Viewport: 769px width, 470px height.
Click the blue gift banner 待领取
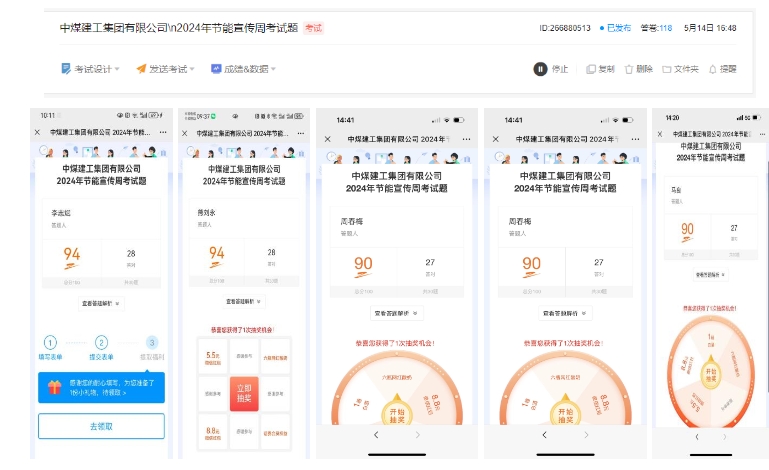tap(102, 388)
